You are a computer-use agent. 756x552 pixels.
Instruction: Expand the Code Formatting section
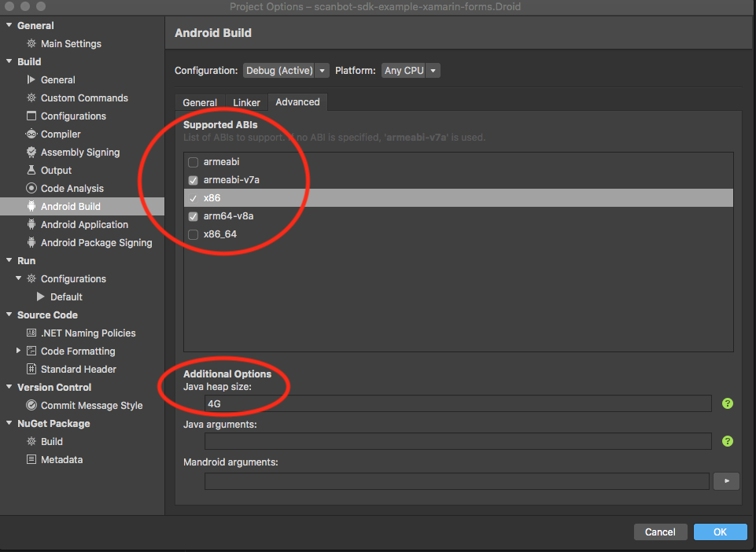(18, 351)
